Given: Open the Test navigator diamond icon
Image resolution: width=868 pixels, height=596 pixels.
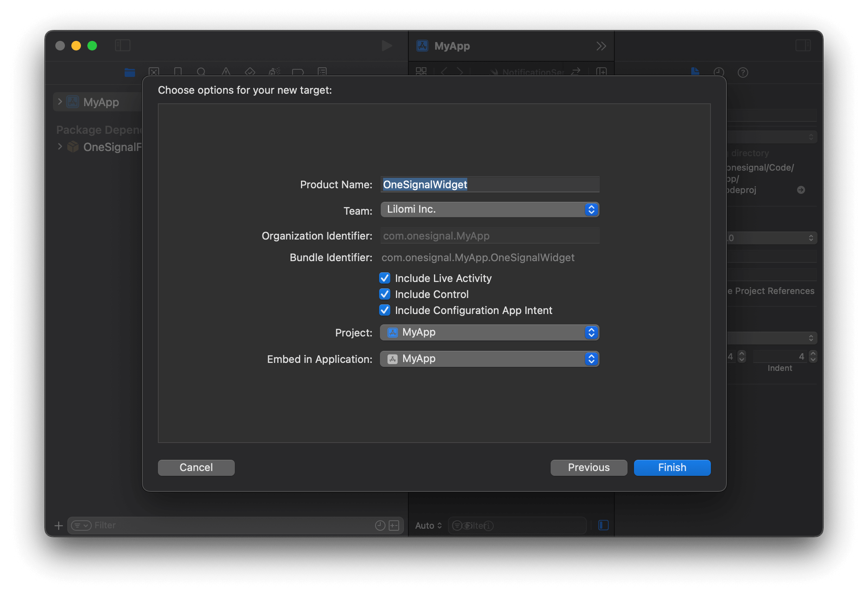Looking at the screenshot, I should 250,72.
